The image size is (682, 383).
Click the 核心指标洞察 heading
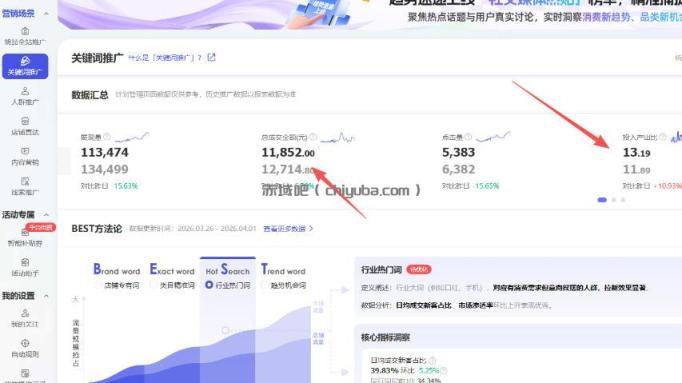tap(385, 337)
